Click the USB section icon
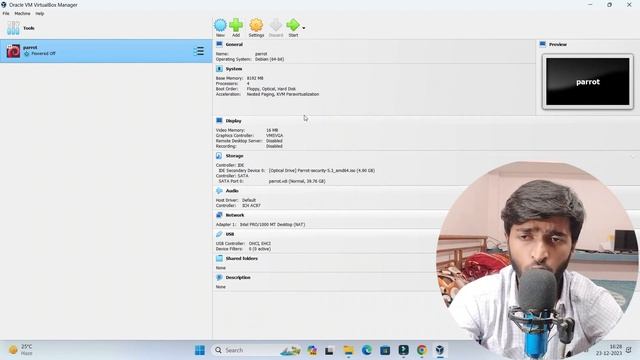Image resolution: width=640 pixels, height=360 pixels. (219, 234)
